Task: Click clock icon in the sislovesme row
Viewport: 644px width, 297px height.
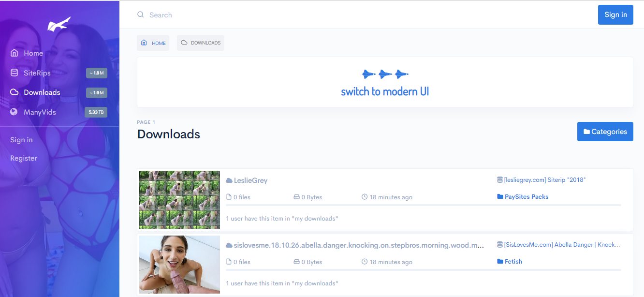Action: tap(365, 262)
